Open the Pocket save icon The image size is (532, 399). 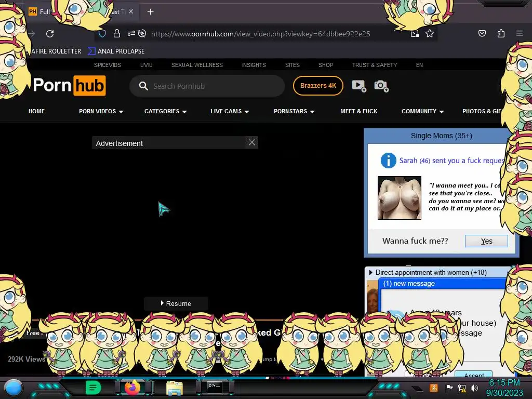tap(482, 33)
